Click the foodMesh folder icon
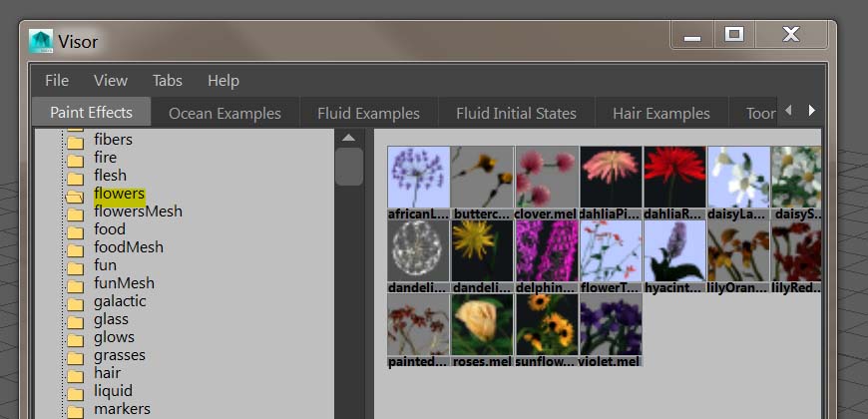This screenshot has width=868, height=419. tap(75, 250)
